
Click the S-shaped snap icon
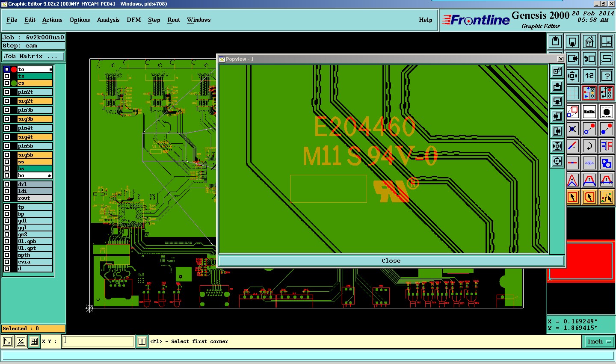(607, 59)
